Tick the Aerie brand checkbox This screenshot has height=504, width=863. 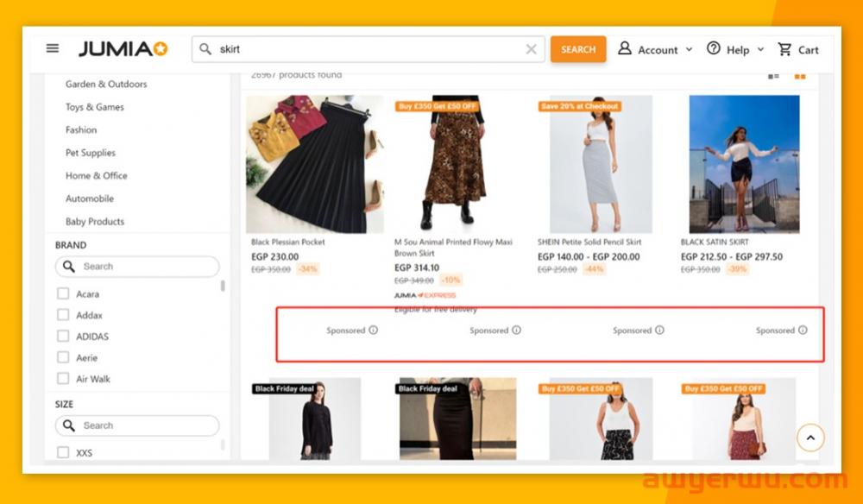point(63,357)
